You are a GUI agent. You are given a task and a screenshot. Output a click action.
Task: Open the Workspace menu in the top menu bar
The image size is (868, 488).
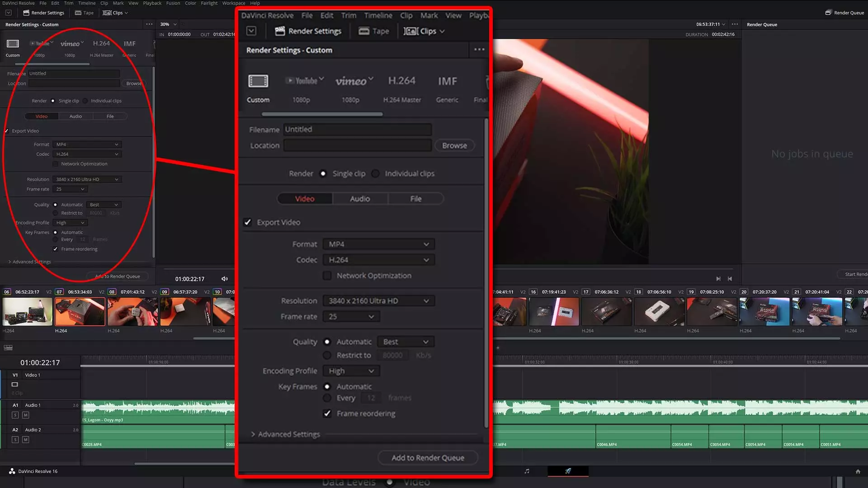coord(233,3)
